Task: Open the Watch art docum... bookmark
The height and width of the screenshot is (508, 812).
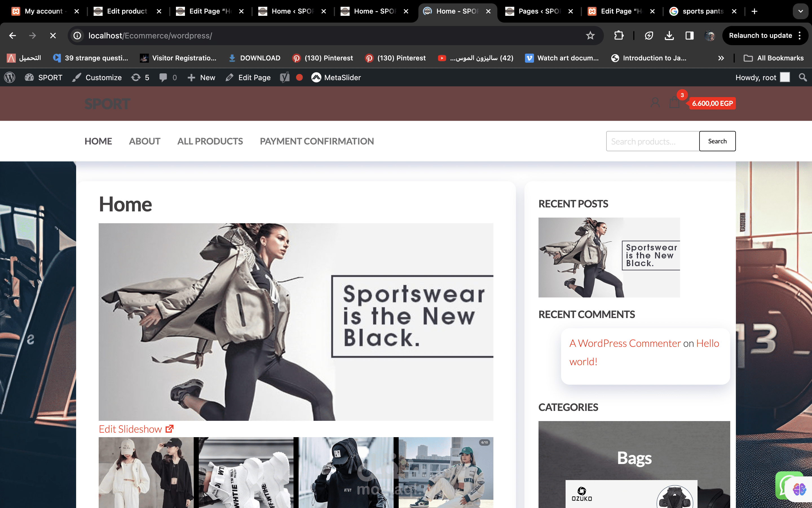Action: pos(562,58)
